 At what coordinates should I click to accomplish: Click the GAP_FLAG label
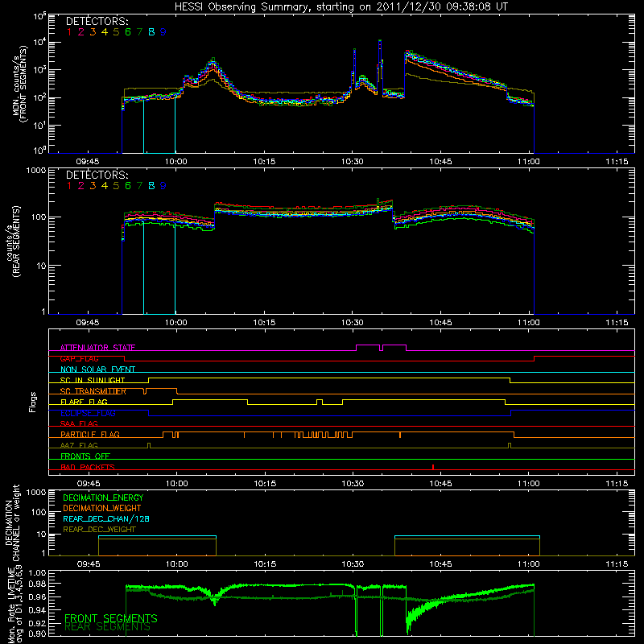(79, 358)
